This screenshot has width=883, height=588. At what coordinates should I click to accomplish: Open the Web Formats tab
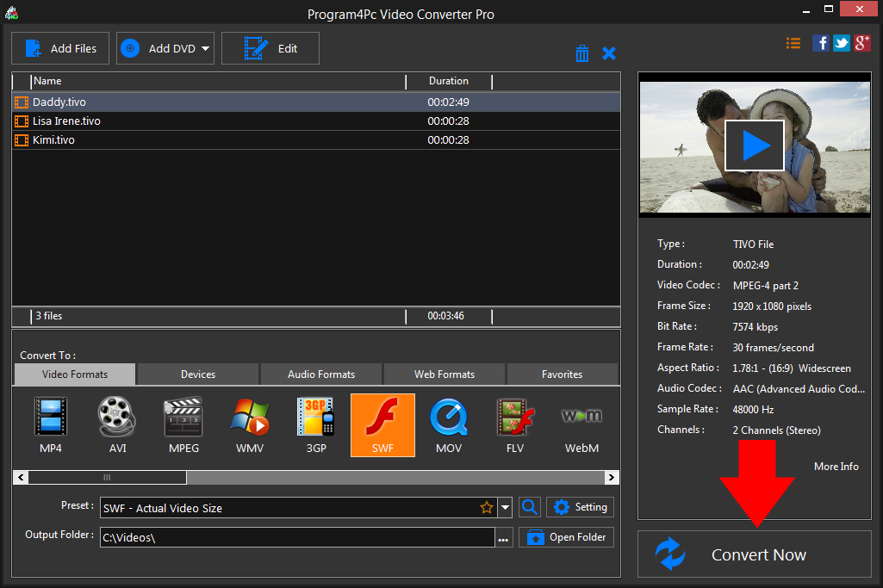click(x=445, y=374)
